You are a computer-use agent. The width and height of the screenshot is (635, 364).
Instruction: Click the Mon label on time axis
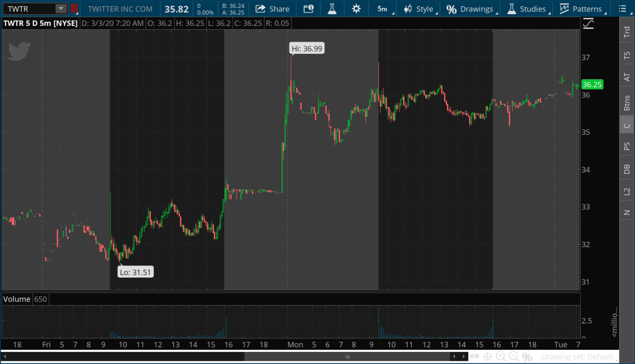click(295, 345)
